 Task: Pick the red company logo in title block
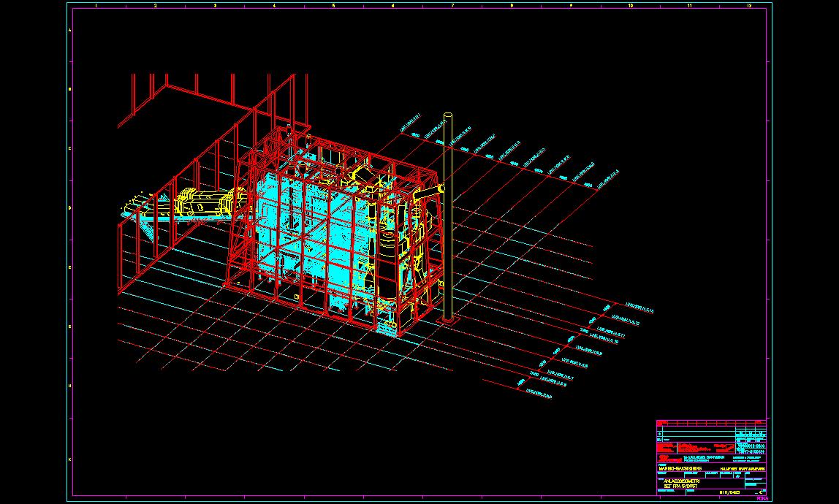tap(670, 459)
